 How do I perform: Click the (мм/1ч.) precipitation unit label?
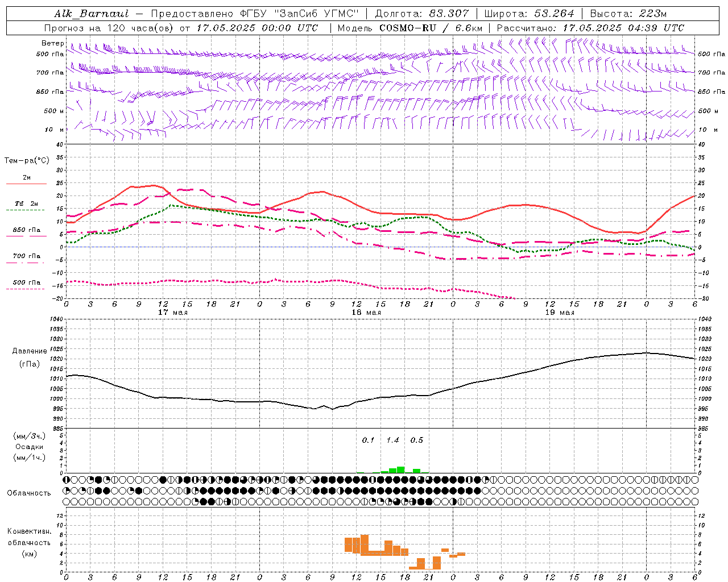coord(29,458)
